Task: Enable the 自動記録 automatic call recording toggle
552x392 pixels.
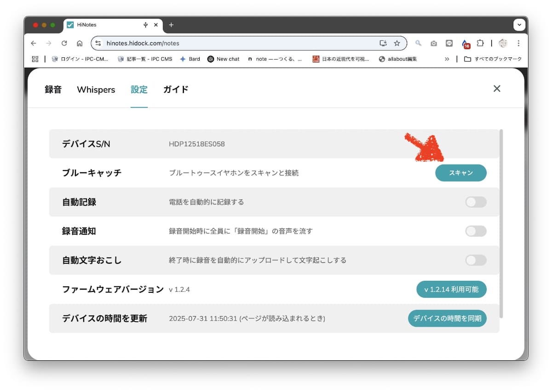Action: click(x=476, y=202)
